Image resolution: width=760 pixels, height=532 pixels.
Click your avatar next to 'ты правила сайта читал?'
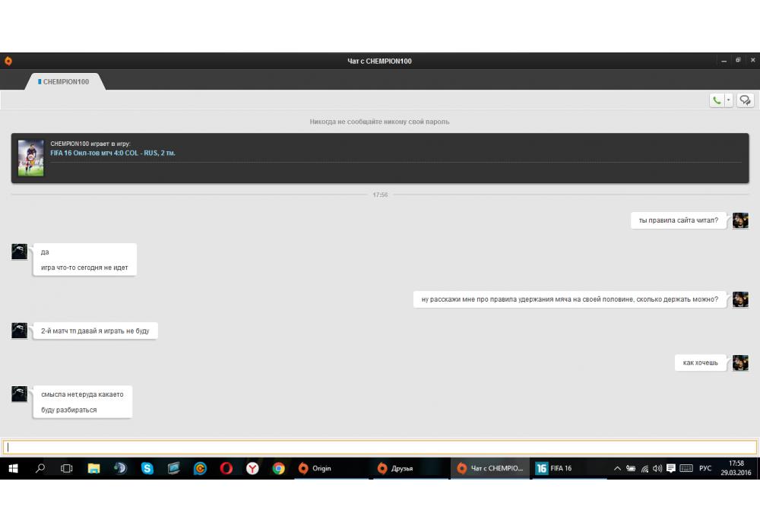pos(740,220)
